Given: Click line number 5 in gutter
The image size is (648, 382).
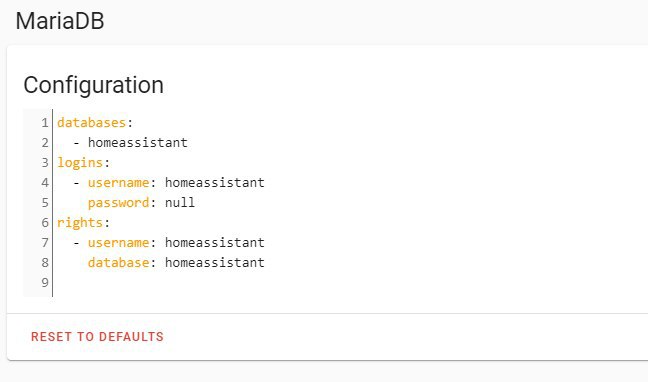Looking at the screenshot, I should pos(45,203).
